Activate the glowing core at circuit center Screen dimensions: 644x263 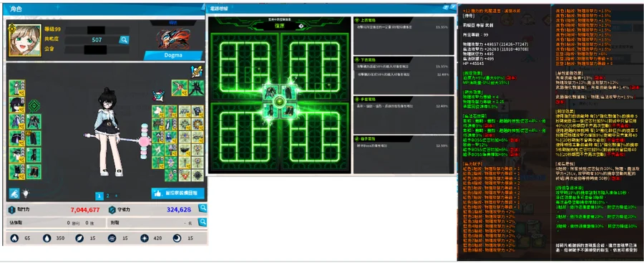(x=279, y=101)
